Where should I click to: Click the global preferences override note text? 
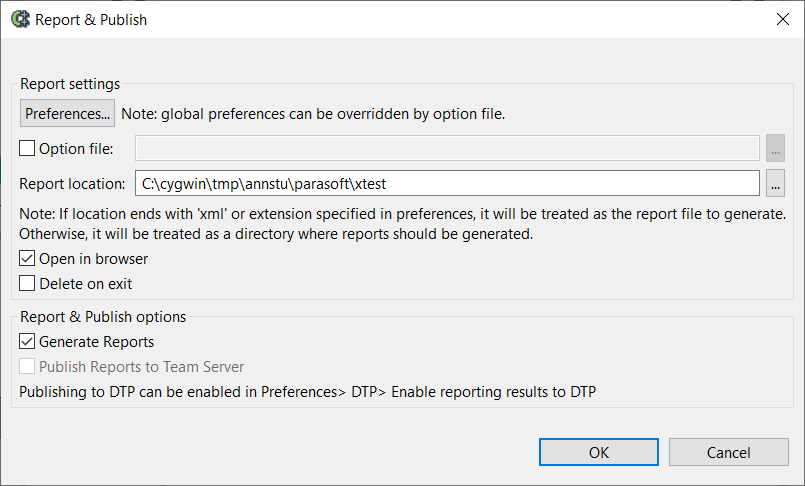point(313,113)
